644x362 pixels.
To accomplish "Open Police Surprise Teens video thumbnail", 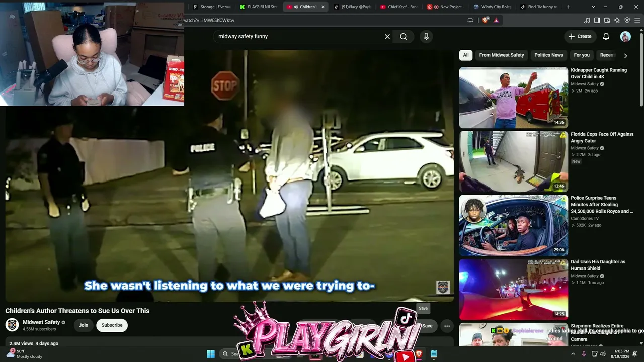I will pos(513,225).
